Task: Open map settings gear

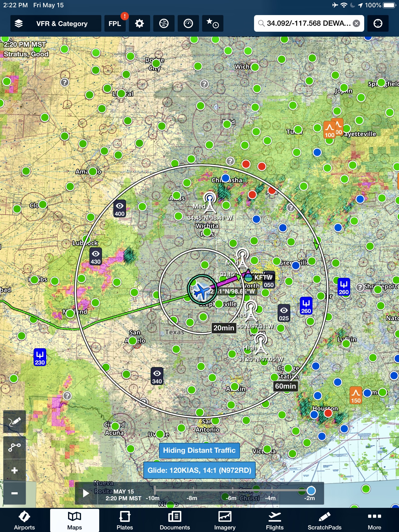Action: (x=139, y=24)
